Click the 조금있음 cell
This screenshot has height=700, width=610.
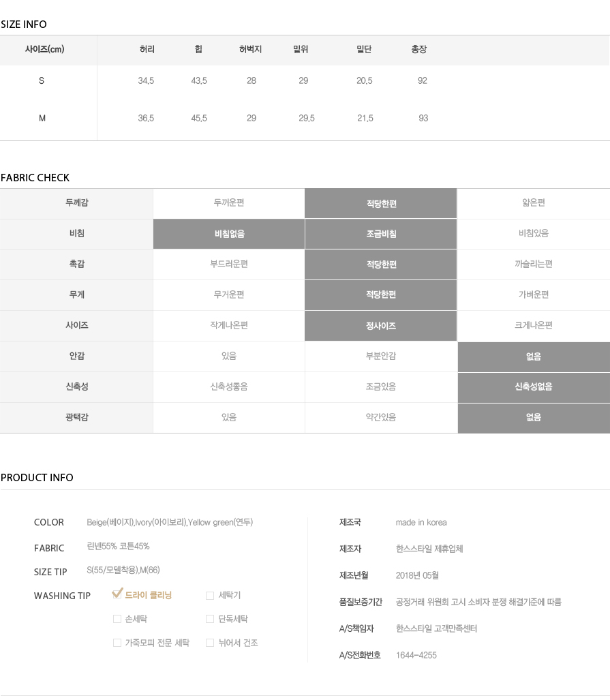(x=381, y=386)
